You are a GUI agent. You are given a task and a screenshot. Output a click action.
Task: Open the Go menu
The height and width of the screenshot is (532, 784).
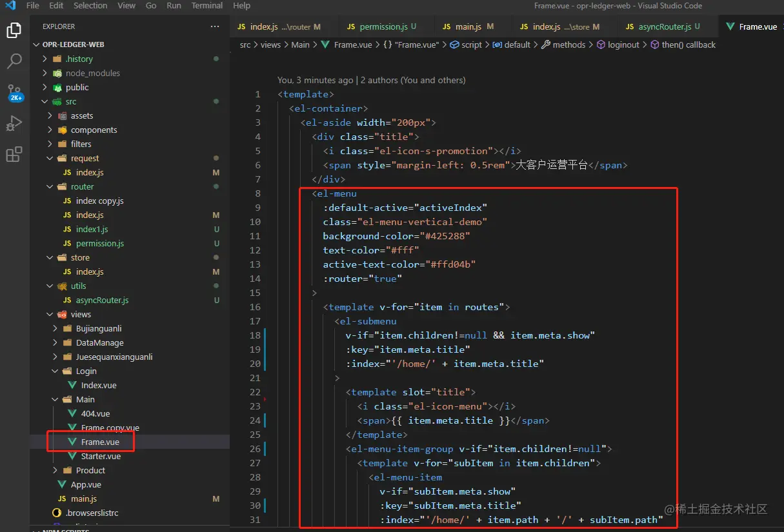151,6
